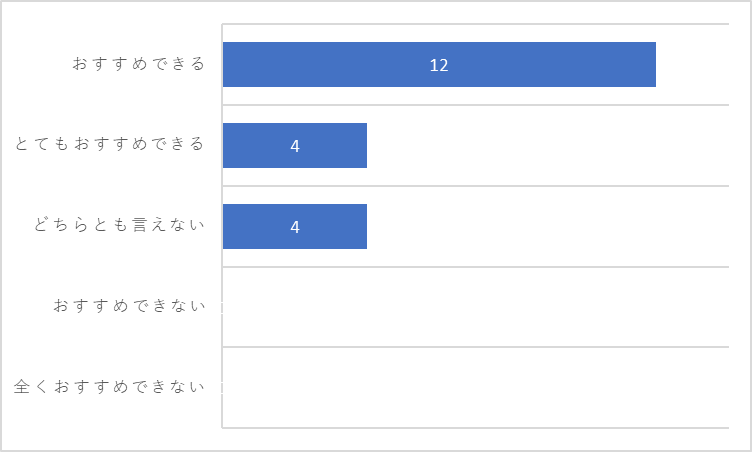Click gridline between おすすめできる and とてもおすすめできる rows
752x452 pixels.
point(475,105)
